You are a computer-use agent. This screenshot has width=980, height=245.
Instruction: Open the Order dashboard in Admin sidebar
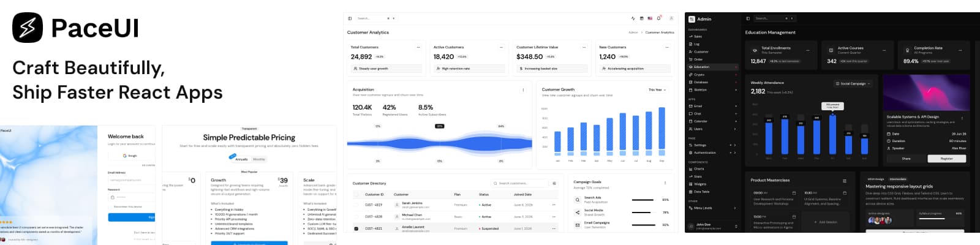pos(713,59)
